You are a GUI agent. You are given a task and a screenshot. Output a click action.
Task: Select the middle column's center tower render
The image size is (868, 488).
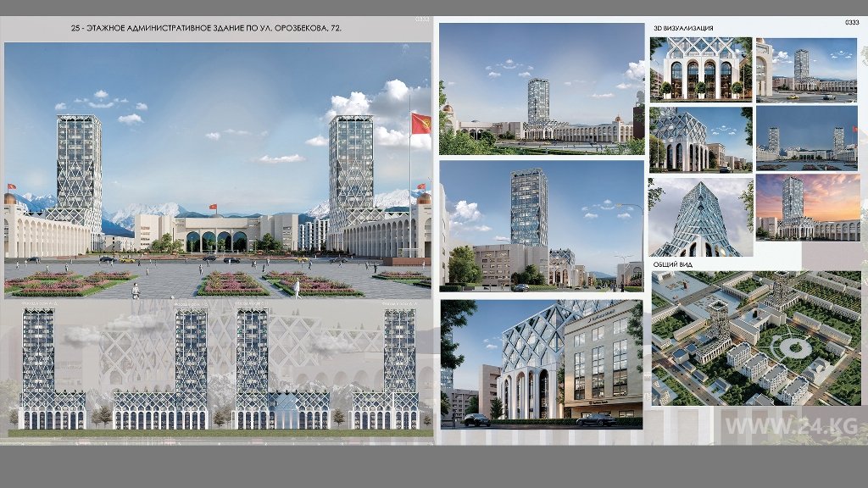coord(541,225)
